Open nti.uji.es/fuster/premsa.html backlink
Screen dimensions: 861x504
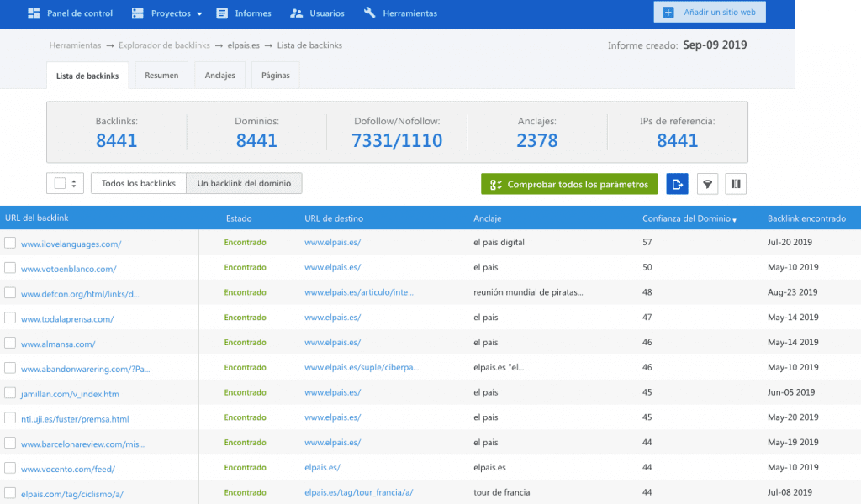(x=75, y=419)
